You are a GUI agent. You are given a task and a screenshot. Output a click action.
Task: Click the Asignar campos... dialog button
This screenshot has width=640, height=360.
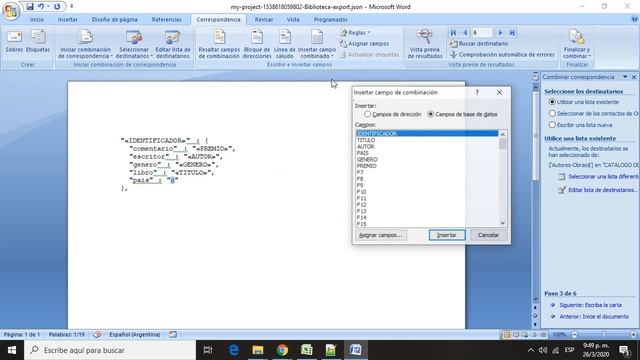tap(380, 235)
